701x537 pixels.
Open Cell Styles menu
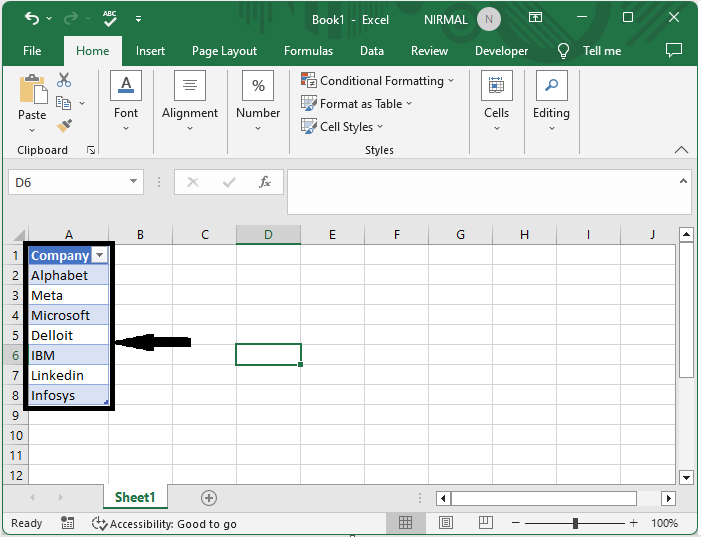(342, 127)
